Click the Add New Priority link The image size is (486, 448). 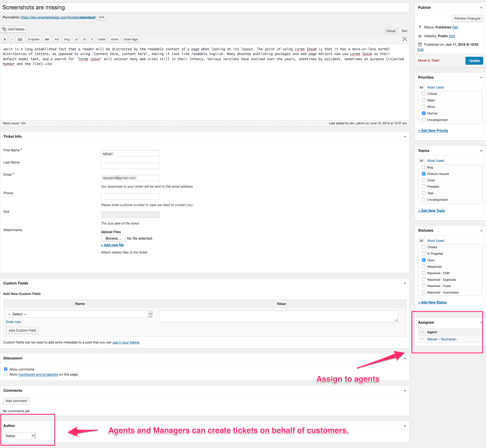pyautogui.click(x=433, y=131)
